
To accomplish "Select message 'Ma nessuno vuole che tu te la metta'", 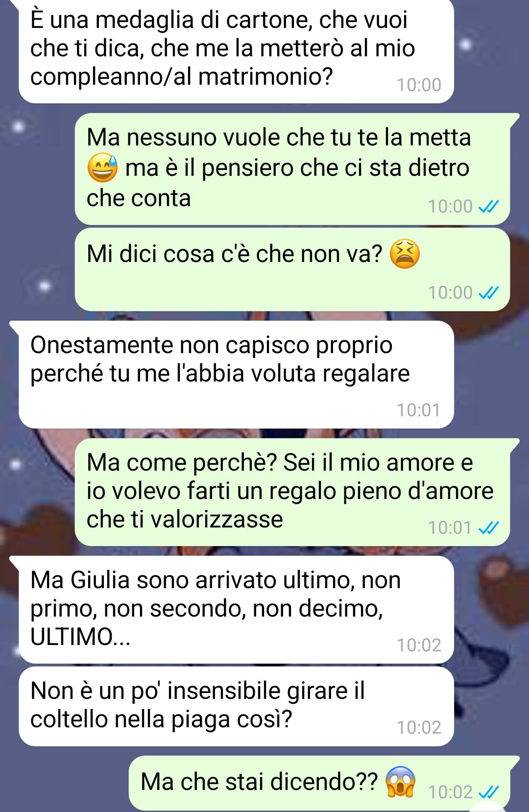I will pos(292,169).
